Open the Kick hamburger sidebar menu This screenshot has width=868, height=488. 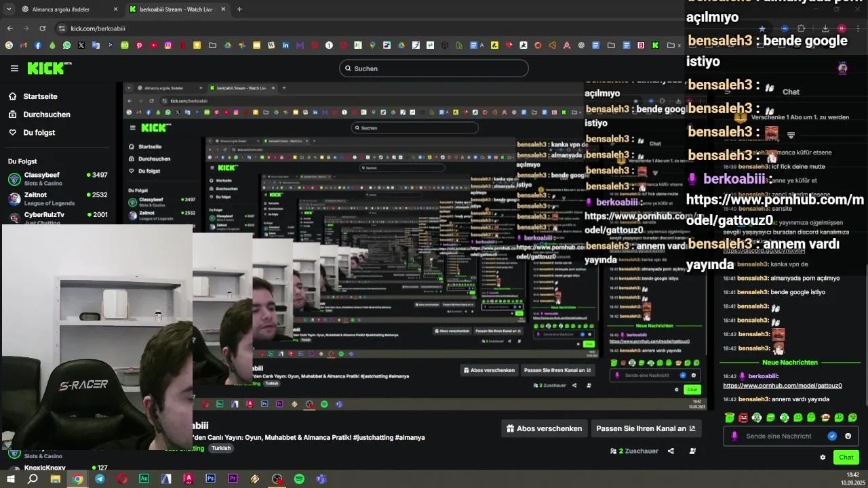14,68
